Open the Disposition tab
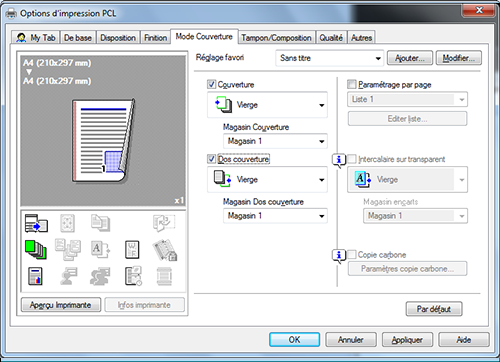Viewport: 500px width, 362px height. coord(118,38)
